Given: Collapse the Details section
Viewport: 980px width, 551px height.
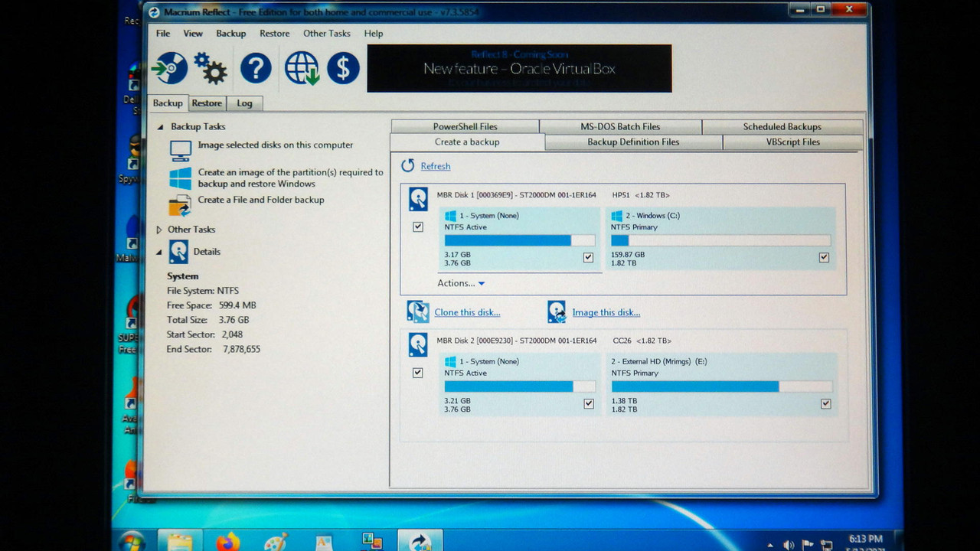Looking at the screenshot, I should point(160,252).
